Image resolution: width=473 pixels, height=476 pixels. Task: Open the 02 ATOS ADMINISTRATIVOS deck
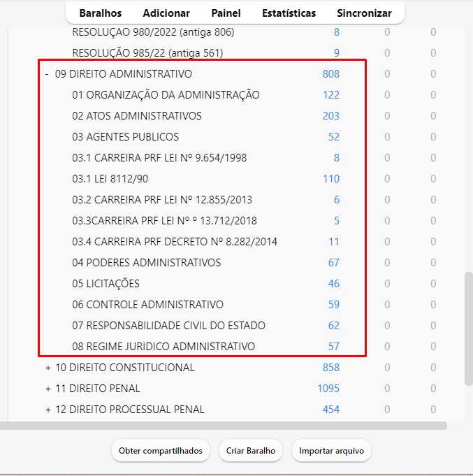(x=137, y=116)
